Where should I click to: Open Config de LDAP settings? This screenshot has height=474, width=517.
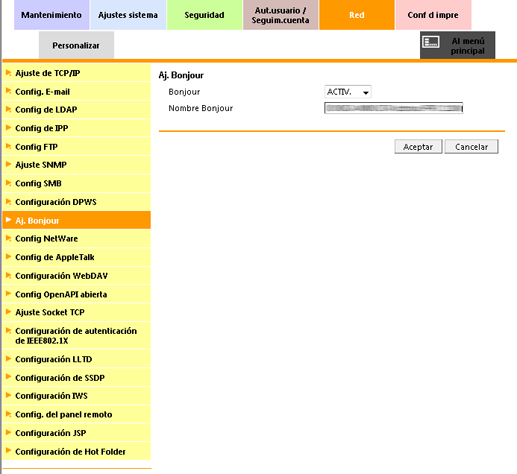coord(76,110)
